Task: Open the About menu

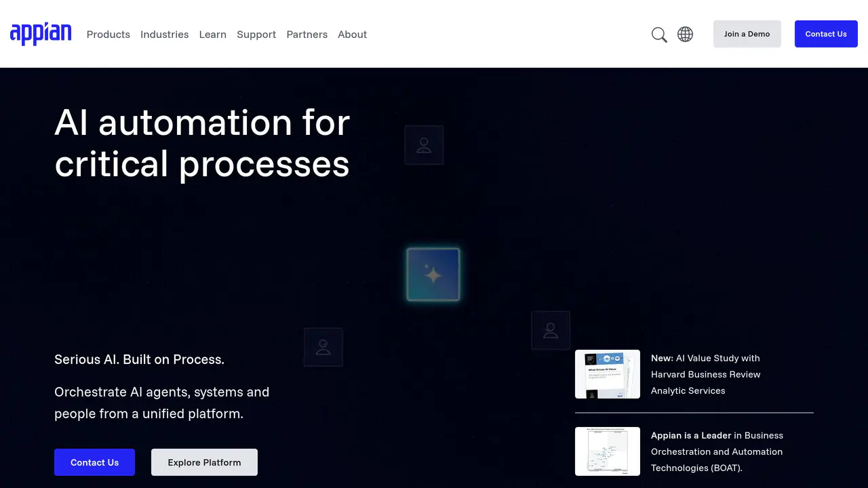Action: tap(353, 35)
